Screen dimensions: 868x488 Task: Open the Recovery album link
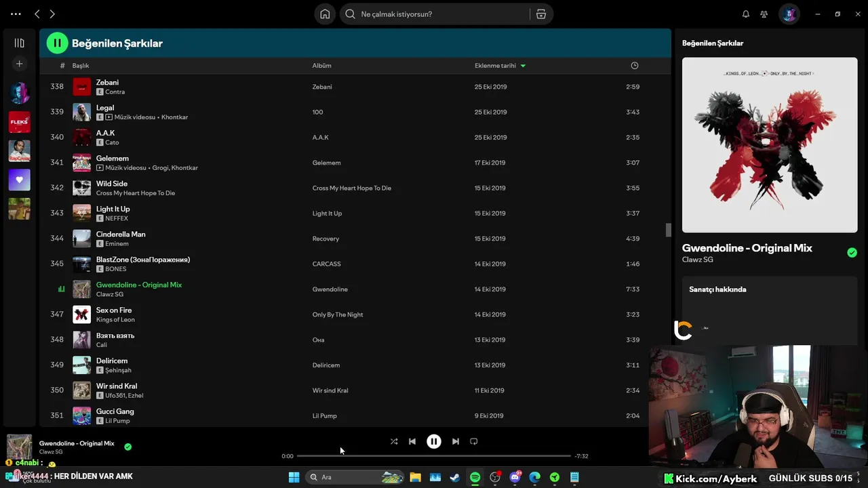click(x=325, y=239)
